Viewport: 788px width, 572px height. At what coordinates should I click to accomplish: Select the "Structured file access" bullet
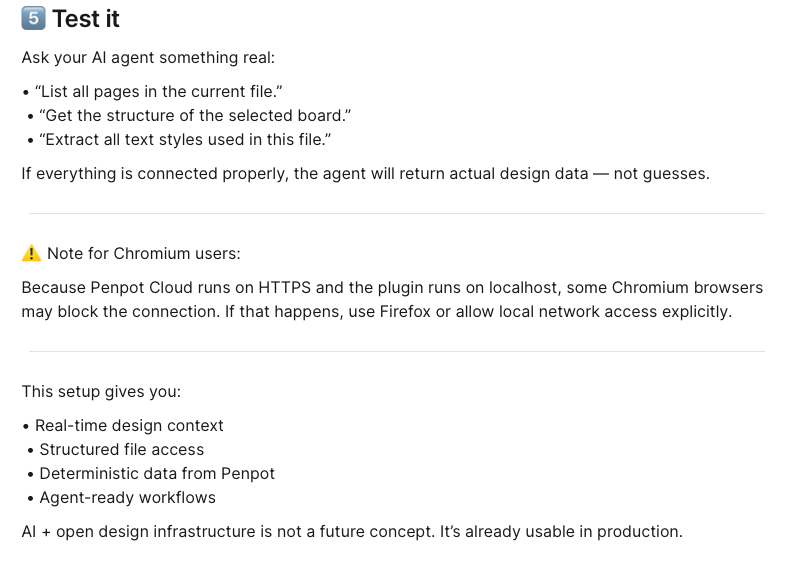click(x=121, y=449)
